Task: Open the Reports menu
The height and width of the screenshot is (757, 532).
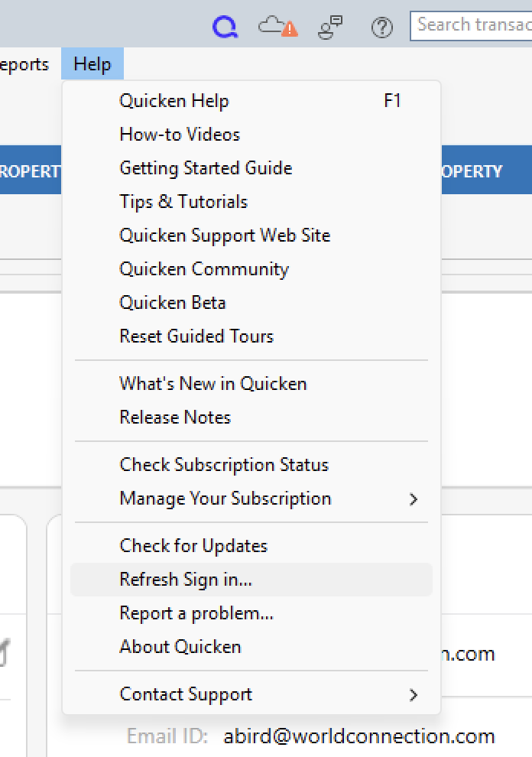Action: [x=24, y=63]
